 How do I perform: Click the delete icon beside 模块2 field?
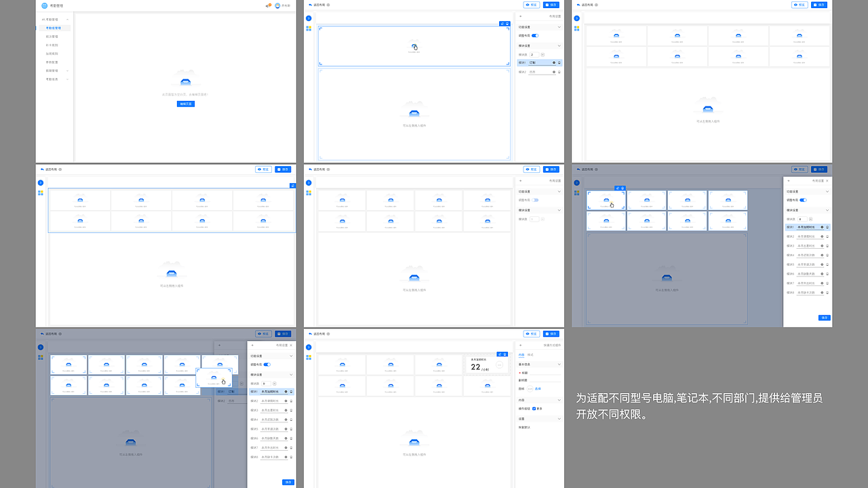[x=559, y=72]
